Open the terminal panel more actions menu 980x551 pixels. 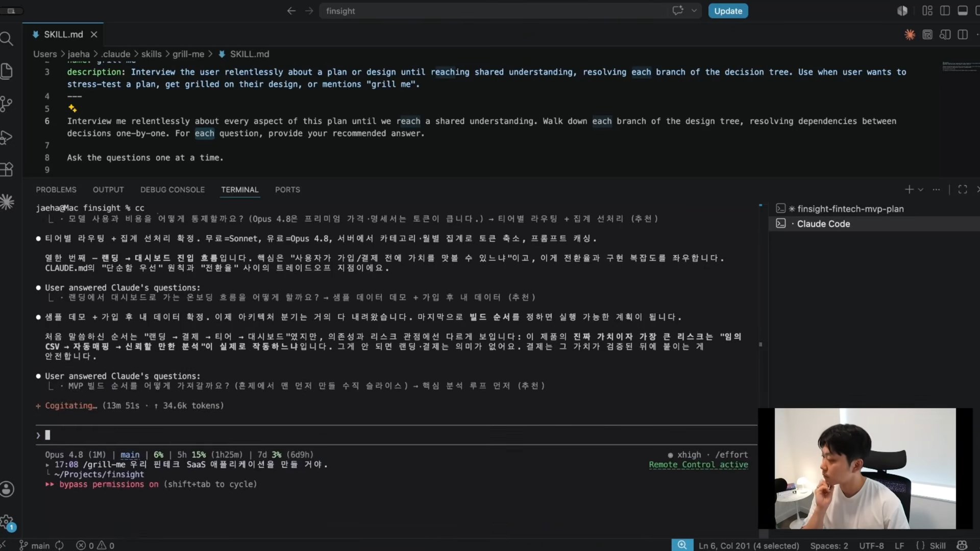(936, 189)
